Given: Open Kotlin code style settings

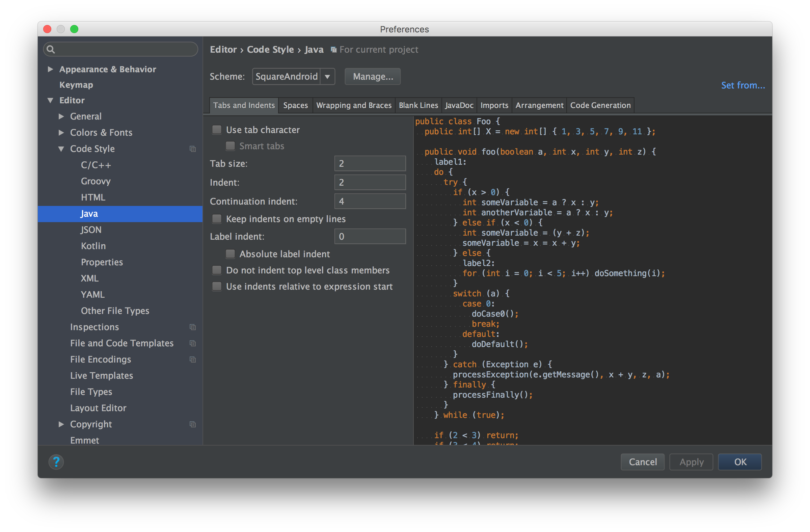Looking at the screenshot, I should pyautogui.click(x=93, y=246).
